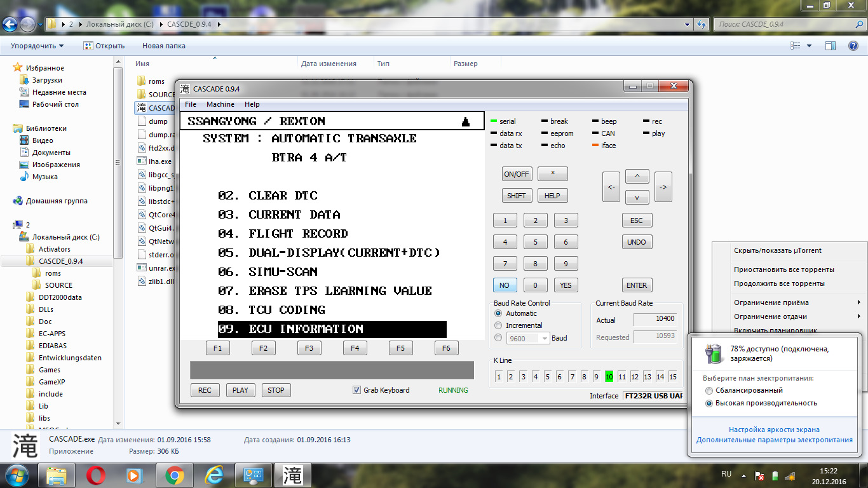Launch Chrome from the taskbar
Screen dimensions: 868x488
(175, 475)
